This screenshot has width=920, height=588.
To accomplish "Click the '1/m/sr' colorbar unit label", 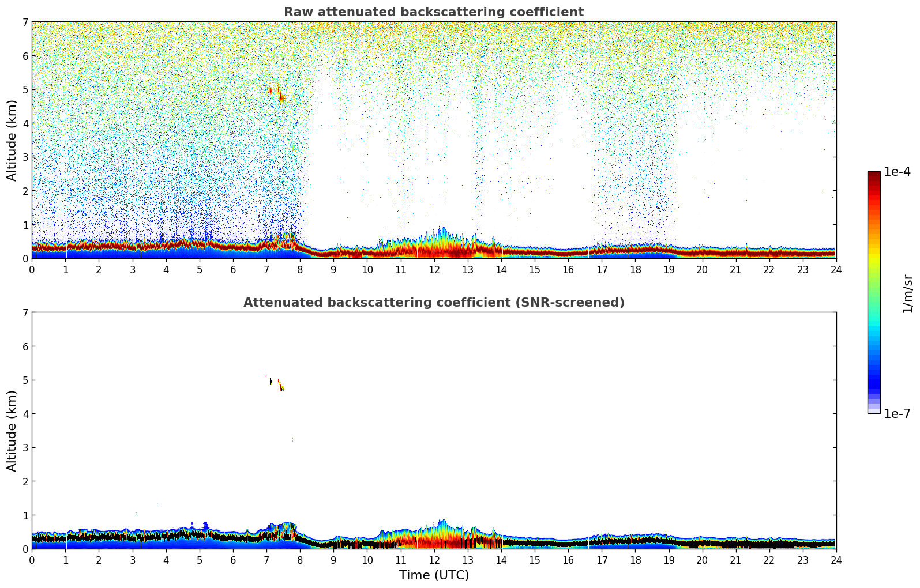I will 907,293.
